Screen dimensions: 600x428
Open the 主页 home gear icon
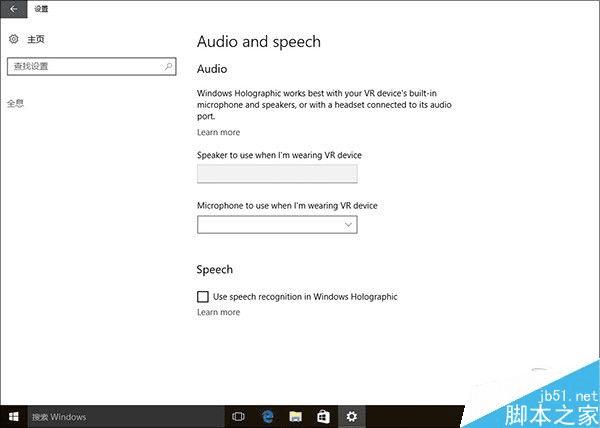click(x=14, y=39)
